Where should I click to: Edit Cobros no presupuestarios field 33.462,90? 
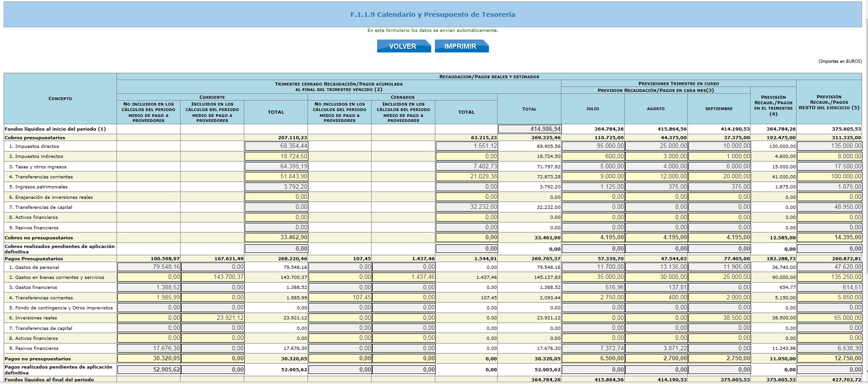277,237
